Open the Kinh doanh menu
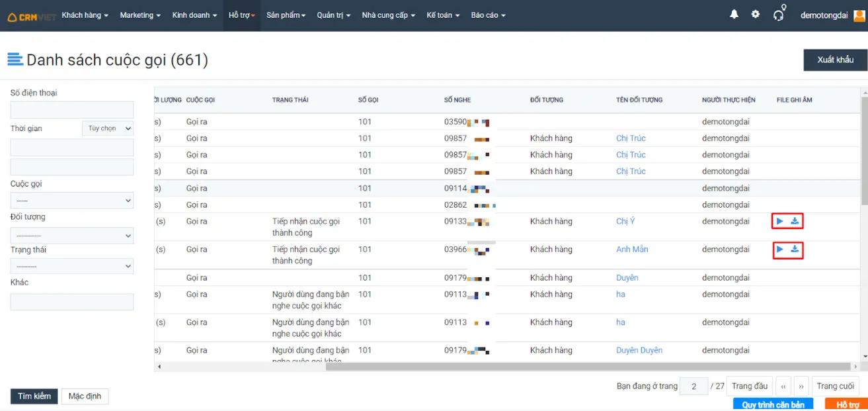868x411 pixels. coord(194,15)
